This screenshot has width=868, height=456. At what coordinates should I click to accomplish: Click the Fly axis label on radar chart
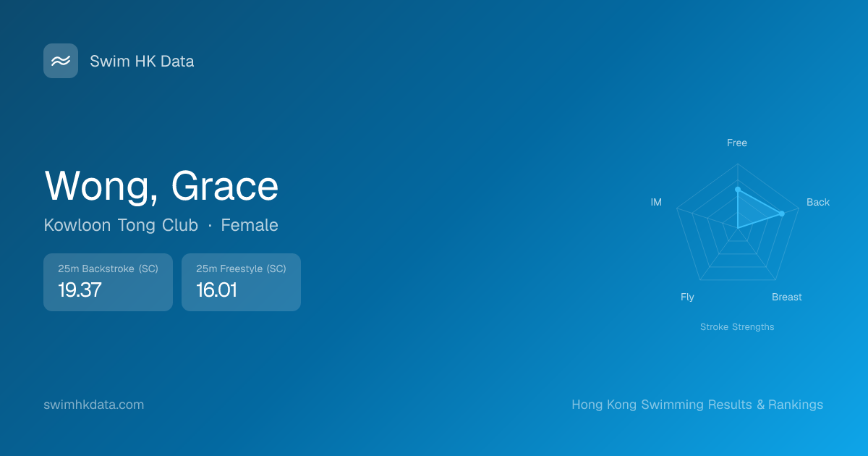tap(687, 297)
